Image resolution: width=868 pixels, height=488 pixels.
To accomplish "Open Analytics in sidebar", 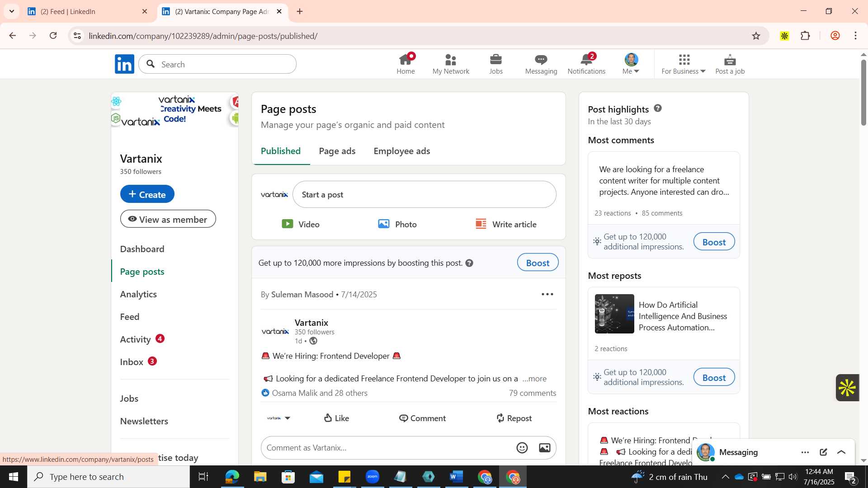I will (x=138, y=294).
